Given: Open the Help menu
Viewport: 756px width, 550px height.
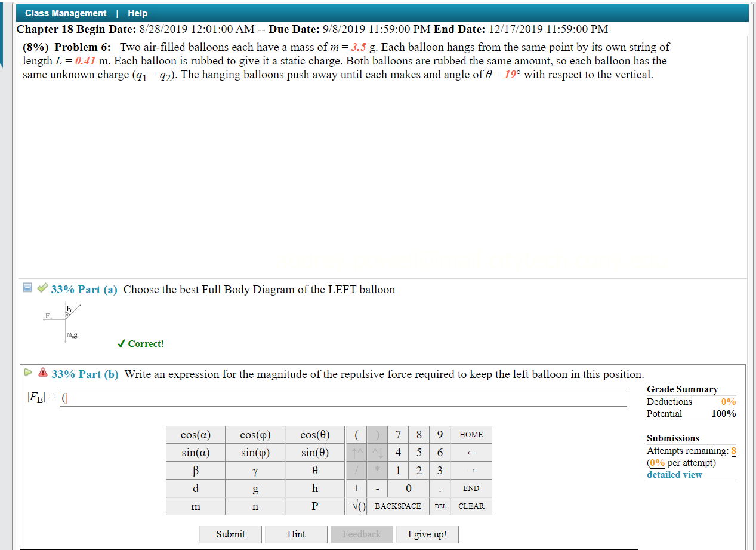Looking at the screenshot, I should [137, 13].
